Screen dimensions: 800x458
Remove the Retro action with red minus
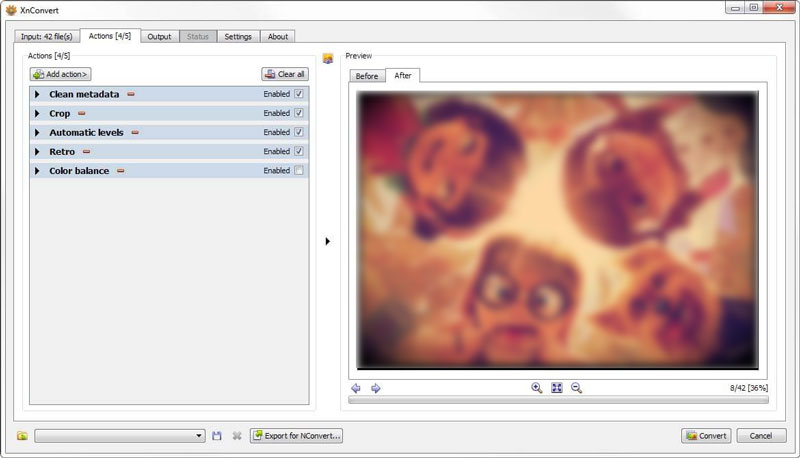(x=86, y=152)
